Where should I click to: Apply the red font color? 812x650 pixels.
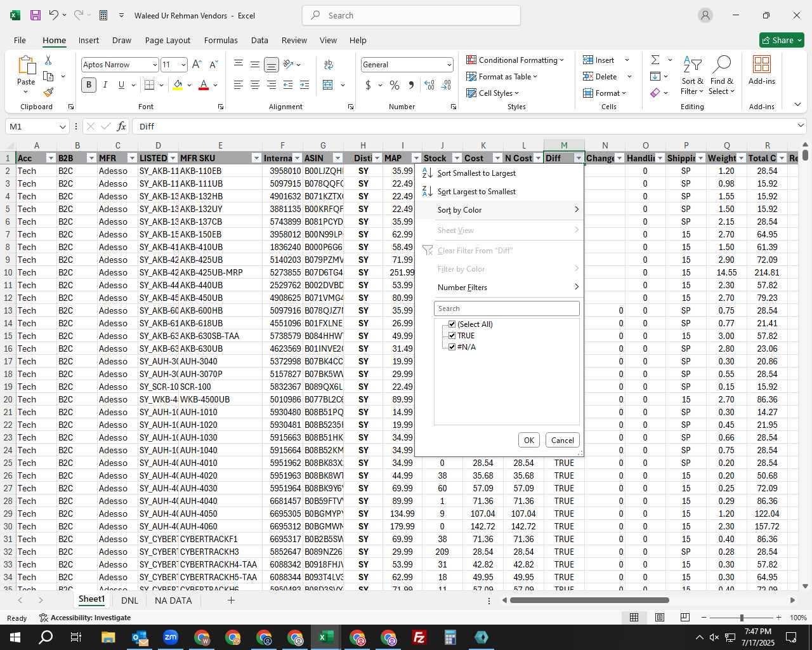[x=204, y=84]
